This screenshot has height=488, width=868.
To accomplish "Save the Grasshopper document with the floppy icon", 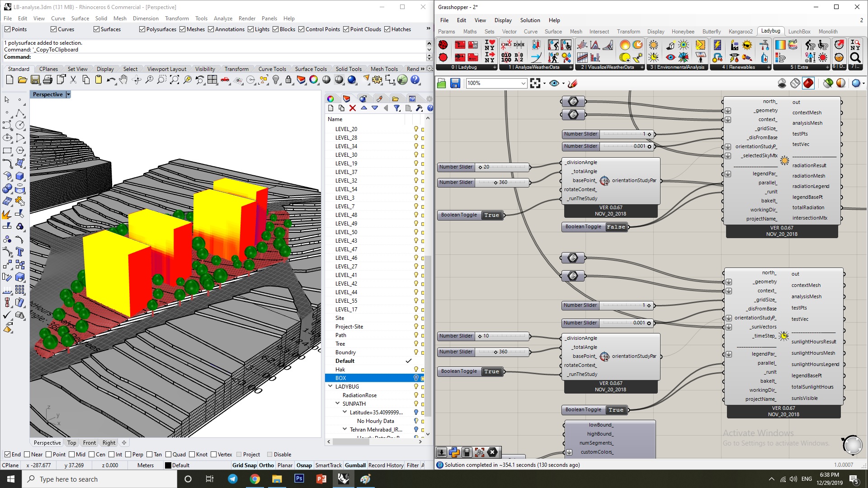I will (x=455, y=84).
